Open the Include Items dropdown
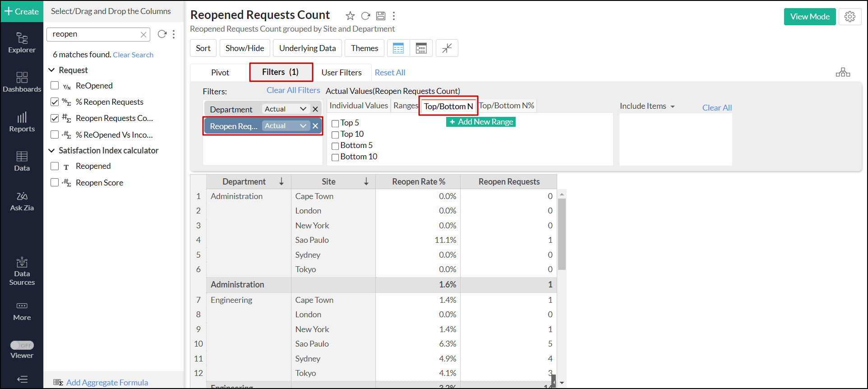 click(647, 106)
